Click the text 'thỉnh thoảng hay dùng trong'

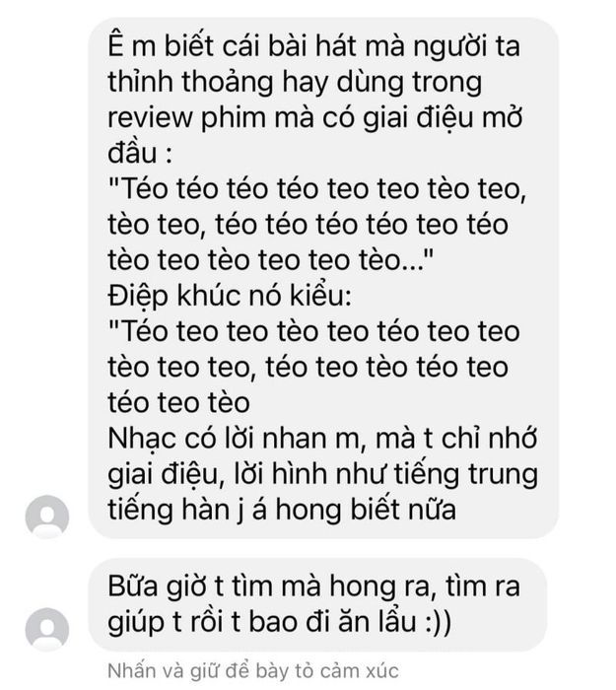[295, 82]
